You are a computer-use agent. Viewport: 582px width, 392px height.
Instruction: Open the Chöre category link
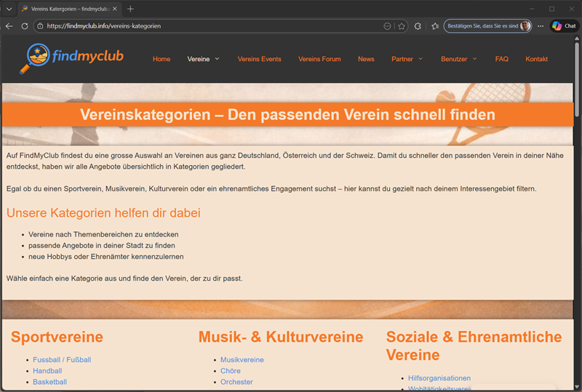231,371
